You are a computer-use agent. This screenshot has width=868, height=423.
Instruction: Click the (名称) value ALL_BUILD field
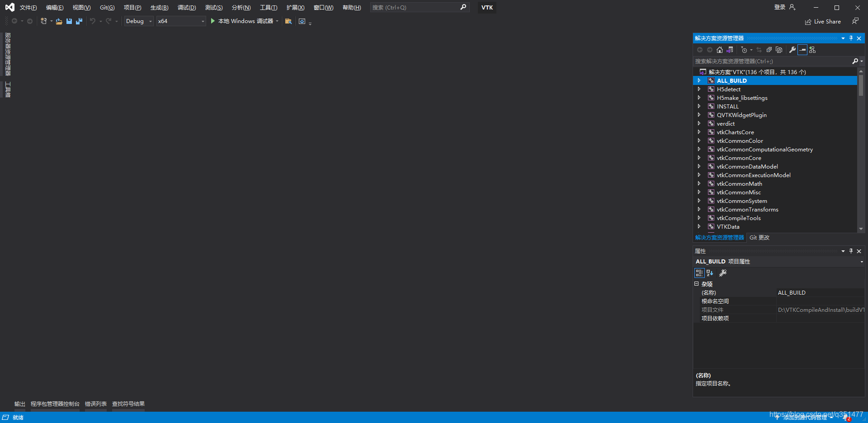pos(821,293)
